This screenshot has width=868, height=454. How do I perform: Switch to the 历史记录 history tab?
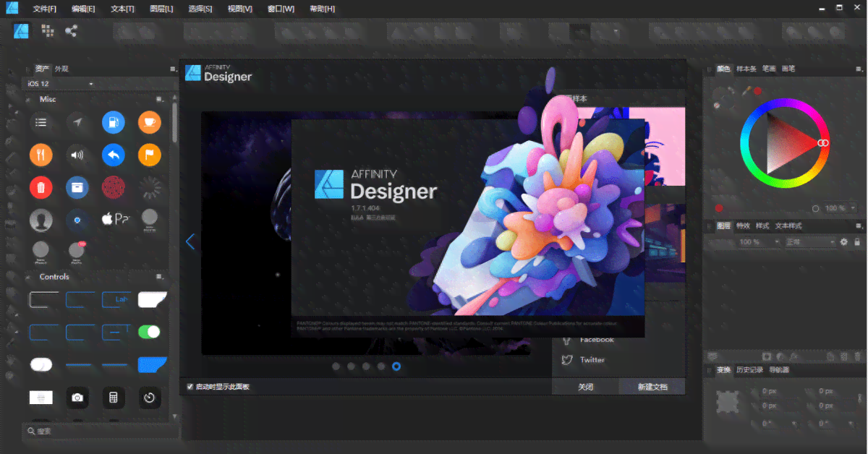750,370
